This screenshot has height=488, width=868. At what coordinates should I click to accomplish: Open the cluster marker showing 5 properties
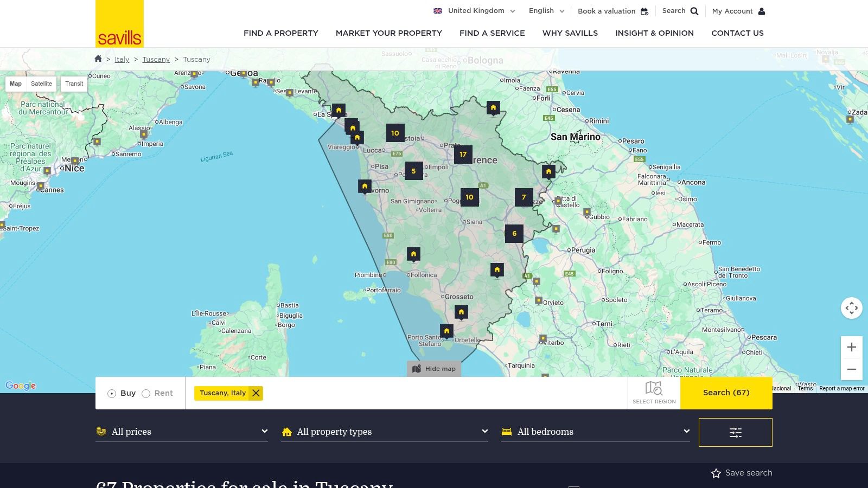(x=413, y=171)
